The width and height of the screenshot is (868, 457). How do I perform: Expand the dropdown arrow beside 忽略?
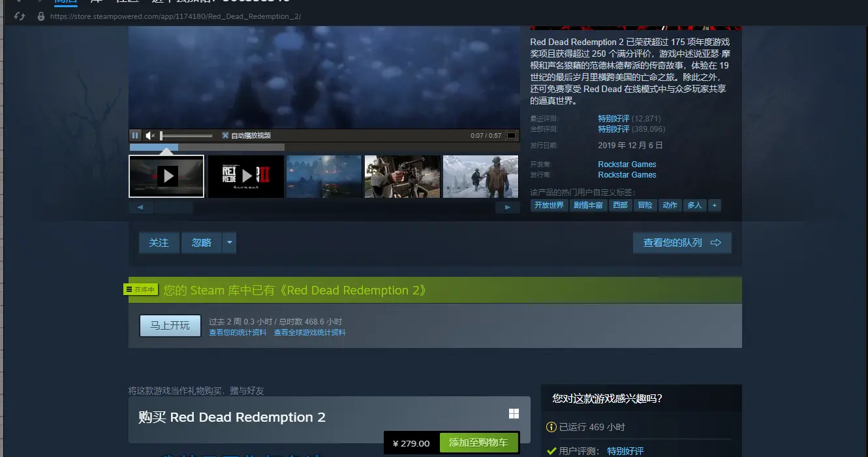(229, 243)
